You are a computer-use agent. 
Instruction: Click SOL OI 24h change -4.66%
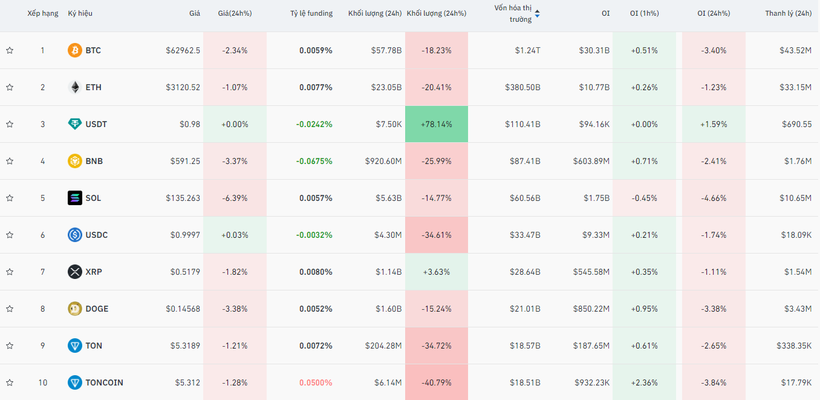coord(713,198)
